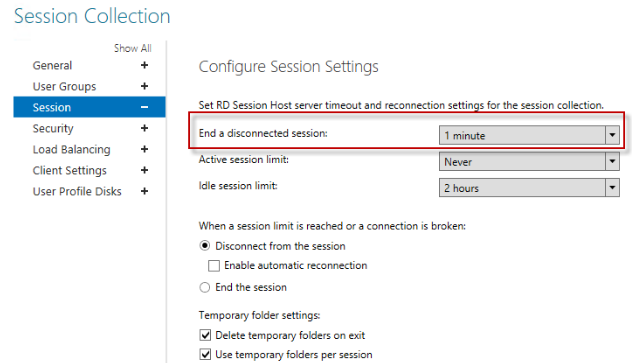
Task: Open the Client Settings page
Action: 70,171
